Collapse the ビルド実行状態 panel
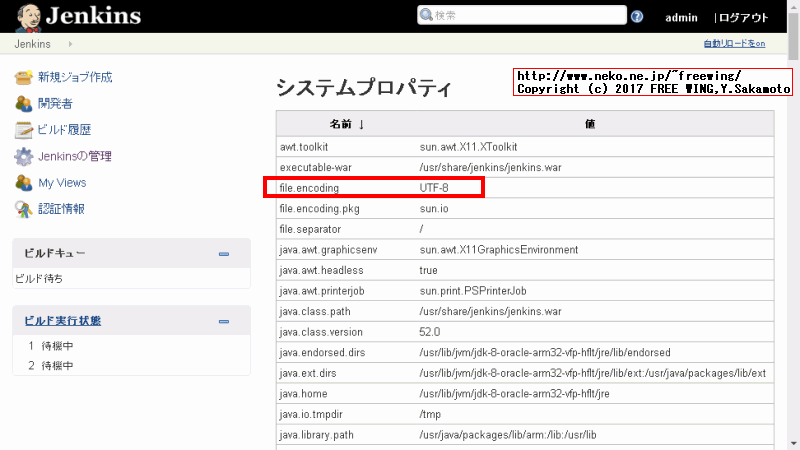 (x=223, y=322)
